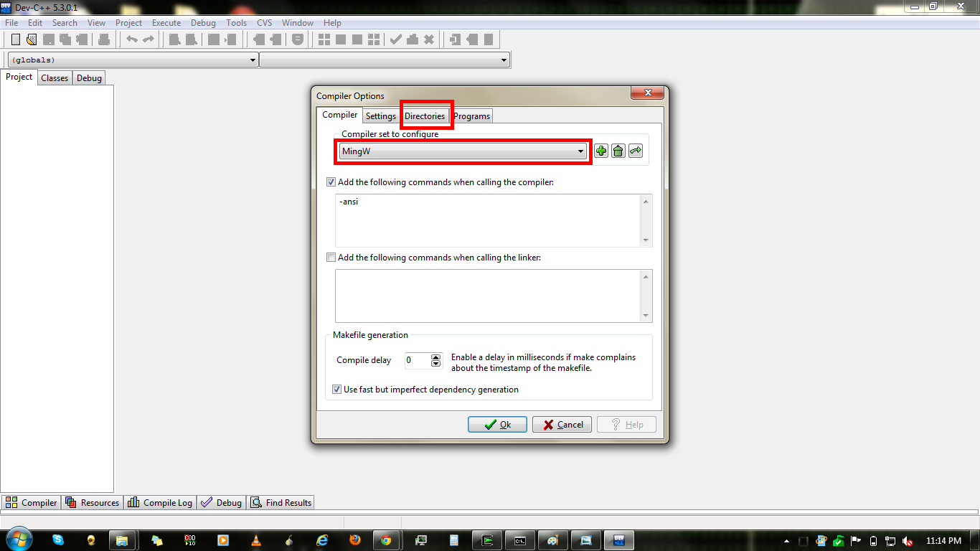Toggle fast but imperfect dependency generation
The width and height of the screenshot is (980, 551).
(x=337, y=390)
